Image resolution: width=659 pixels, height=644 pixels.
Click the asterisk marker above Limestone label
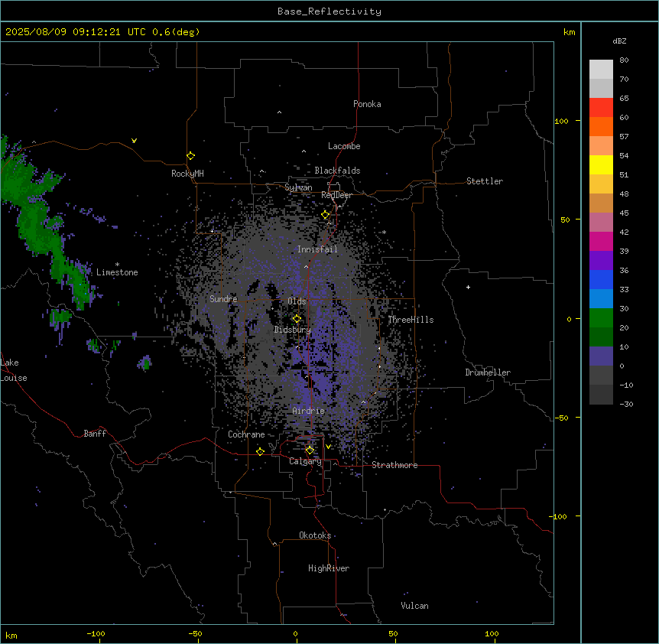point(117,264)
